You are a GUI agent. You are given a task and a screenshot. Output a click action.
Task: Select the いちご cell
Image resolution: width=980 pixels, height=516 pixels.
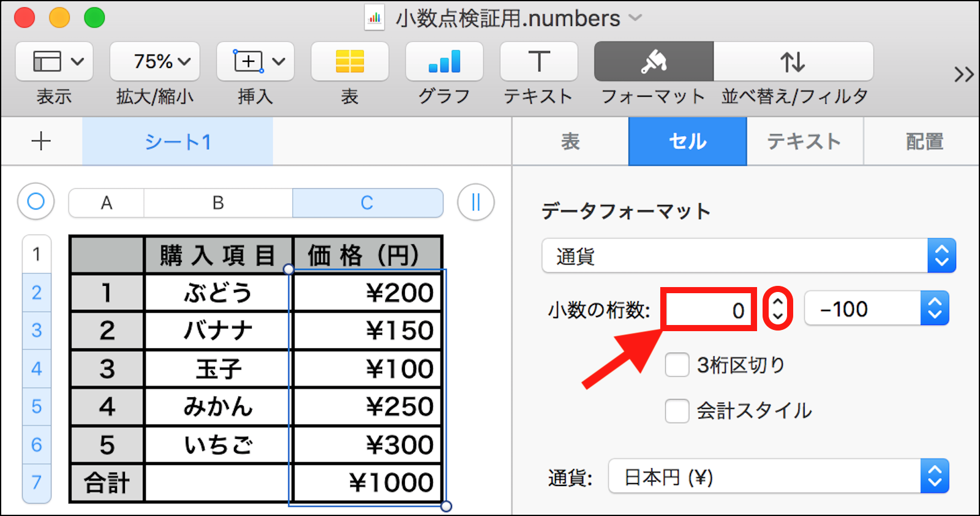point(218,444)
